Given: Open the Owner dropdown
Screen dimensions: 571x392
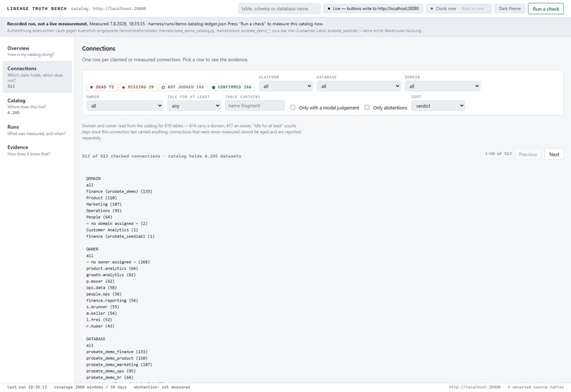Looking at the screenshot, I should (125, 106).
